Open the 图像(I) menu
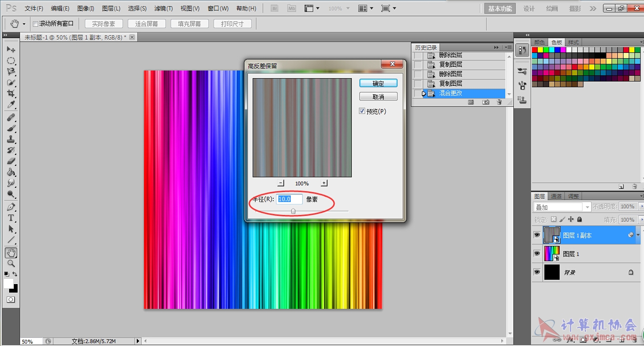 coord(86,9)
